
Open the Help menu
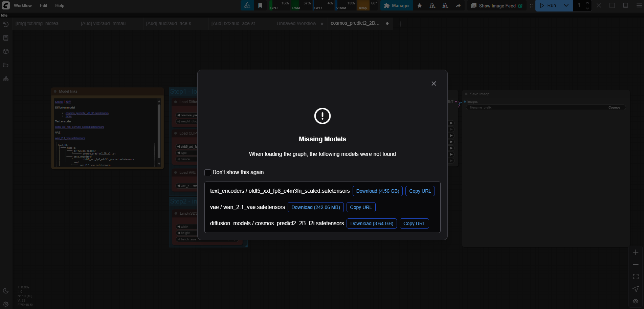(x=60, y=5)
